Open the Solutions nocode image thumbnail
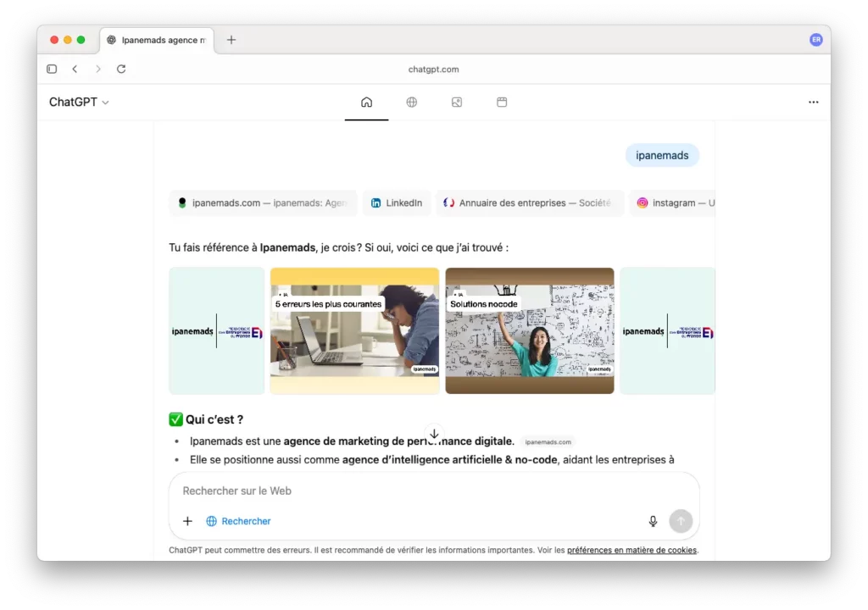 [x=530, y=331]
